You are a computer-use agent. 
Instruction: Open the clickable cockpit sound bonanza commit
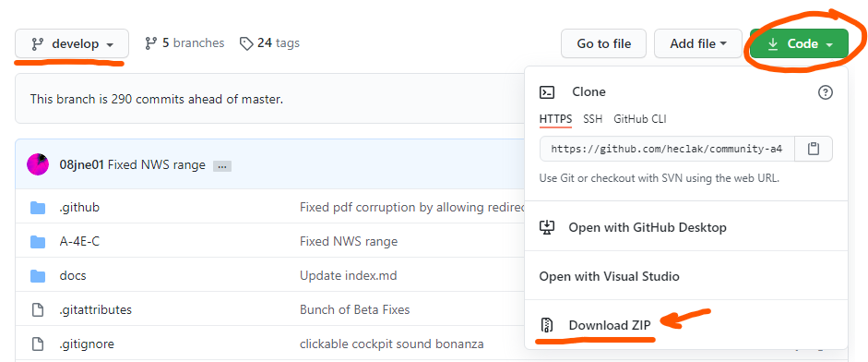point(391,344)
